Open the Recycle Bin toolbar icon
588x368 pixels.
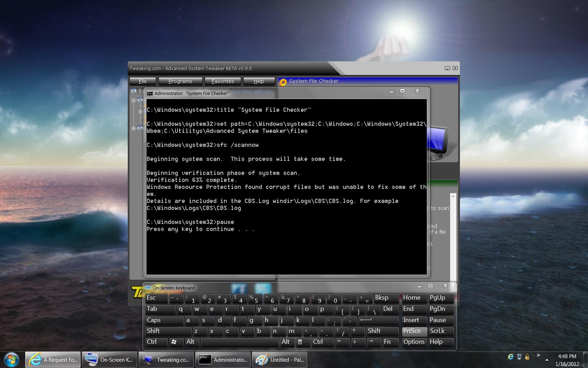click(x=519, y=357)
